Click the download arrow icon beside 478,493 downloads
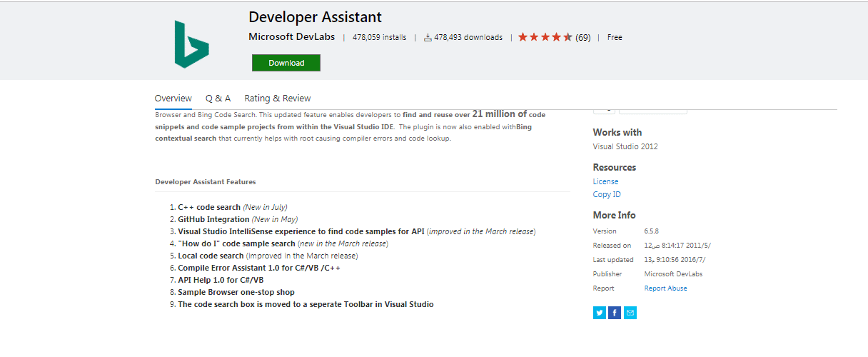This screenshot has width=868, height=357. click(x=428, y=38)
